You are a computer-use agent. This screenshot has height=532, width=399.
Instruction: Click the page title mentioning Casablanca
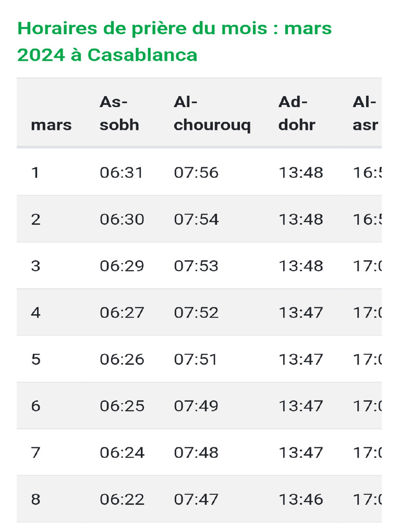[175, 41]
